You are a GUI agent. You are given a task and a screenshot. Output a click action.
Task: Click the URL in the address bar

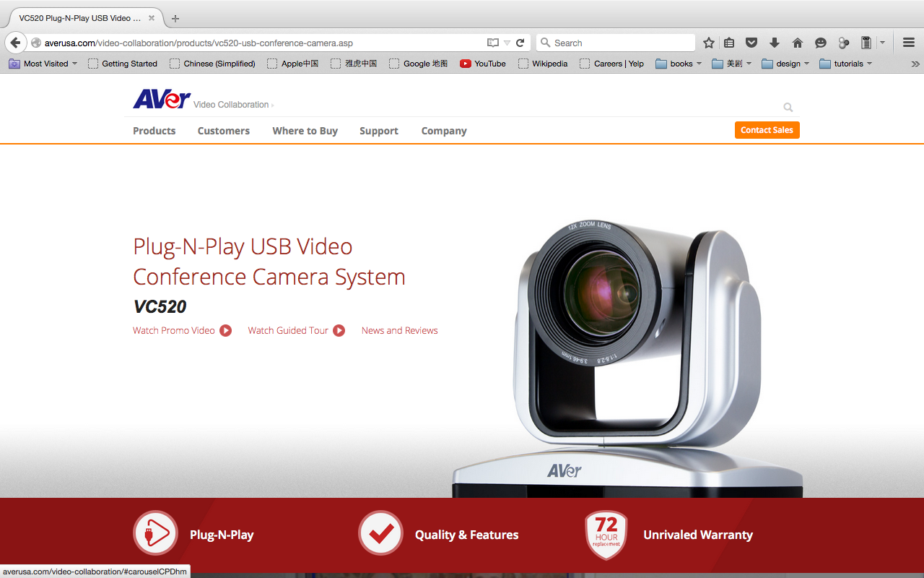point(199,43)
